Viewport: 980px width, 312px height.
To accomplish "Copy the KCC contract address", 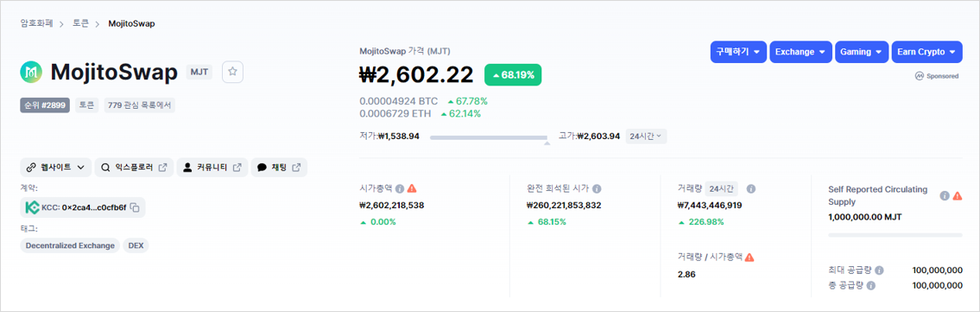I will click(x=135, y=207).
